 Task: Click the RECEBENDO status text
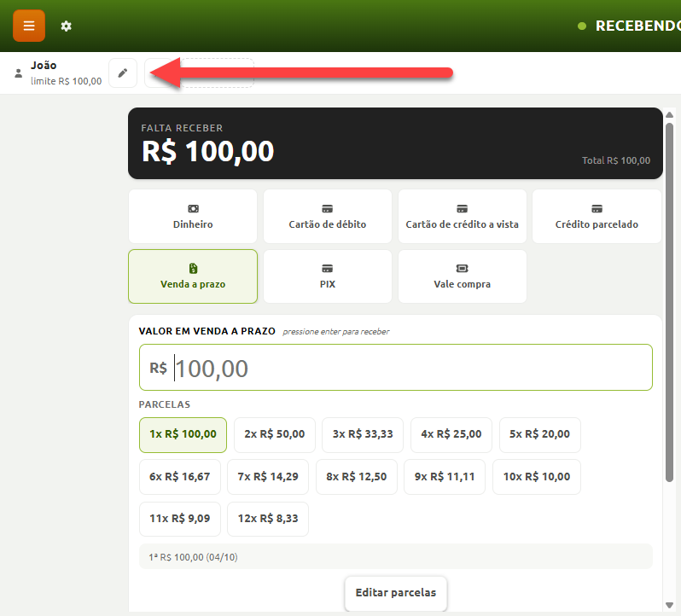638,26
